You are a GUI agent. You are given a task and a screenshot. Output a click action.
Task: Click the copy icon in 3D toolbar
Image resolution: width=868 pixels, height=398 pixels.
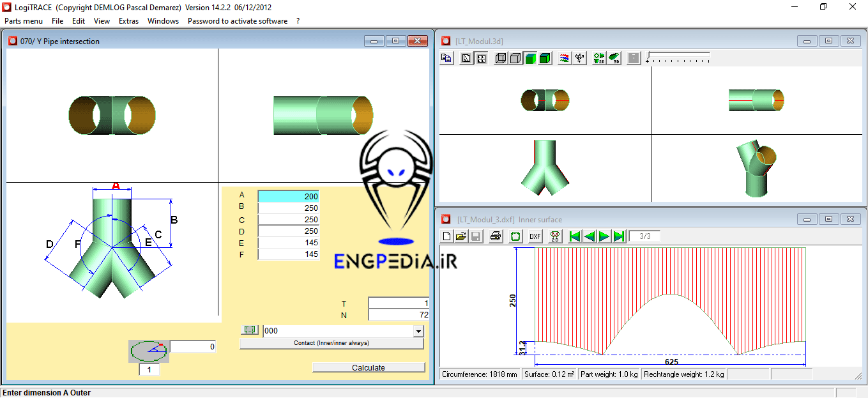point(446,59)
